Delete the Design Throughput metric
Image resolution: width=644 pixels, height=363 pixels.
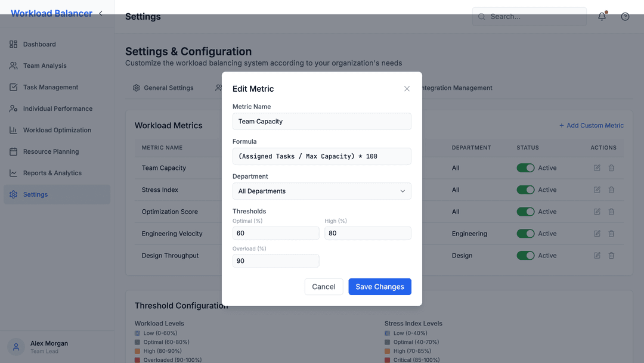[x=611, y=255]
